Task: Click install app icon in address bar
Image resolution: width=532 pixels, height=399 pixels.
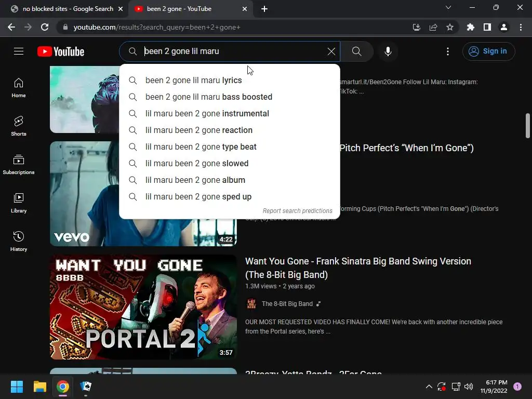Action: (416, 27)
